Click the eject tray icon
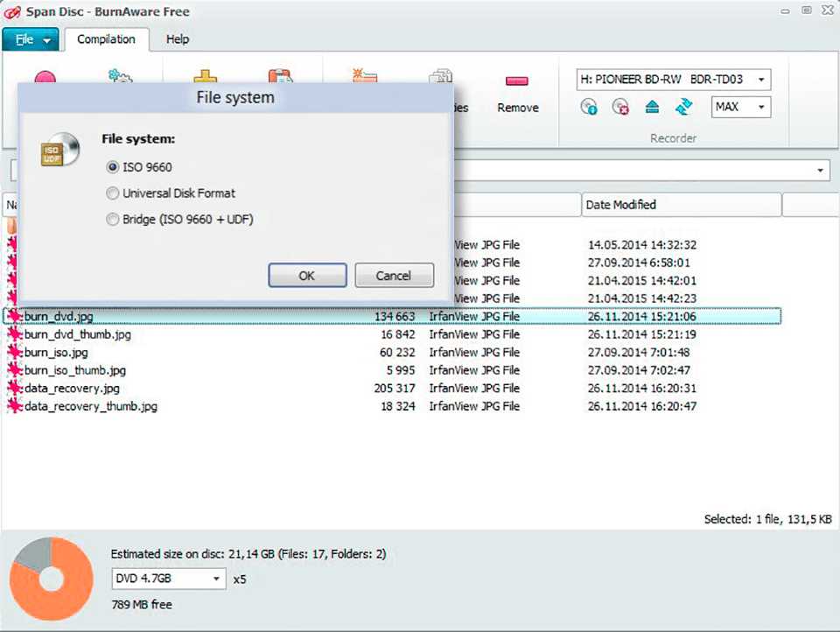This screenshot has width=840, height=632. [652, 107]
